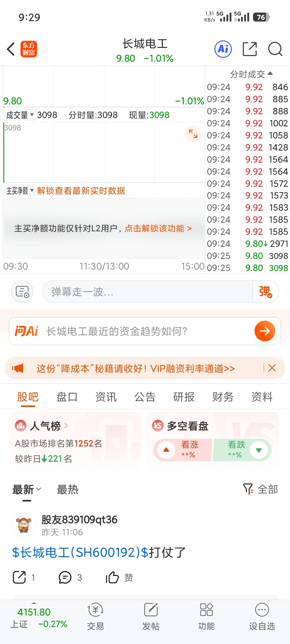
Task: Vote 看涨 bullish up arrow
Action: point(166,450)
